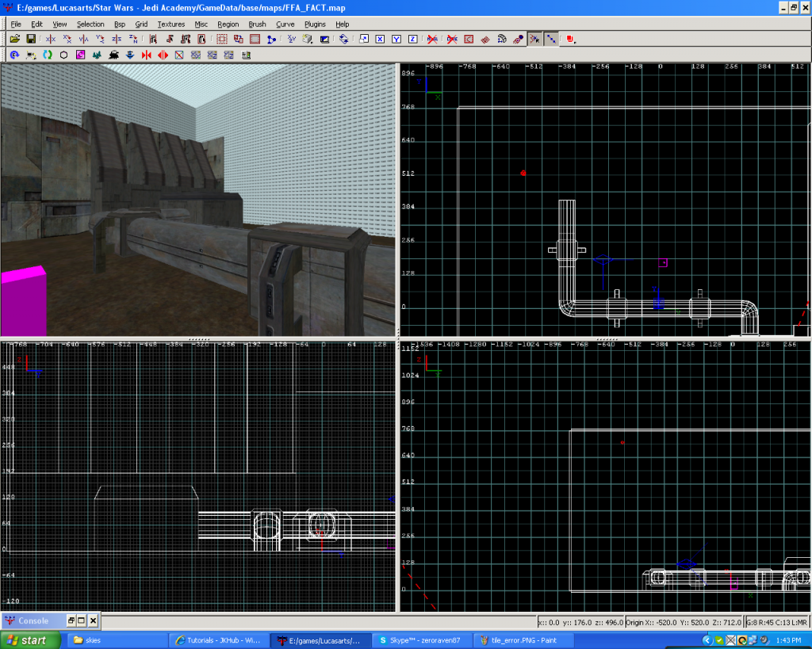Image resolution: width=812 pixels, height=649 pixels.
Task: Click the cubic clip camera icon
Action: click(324, 39)
